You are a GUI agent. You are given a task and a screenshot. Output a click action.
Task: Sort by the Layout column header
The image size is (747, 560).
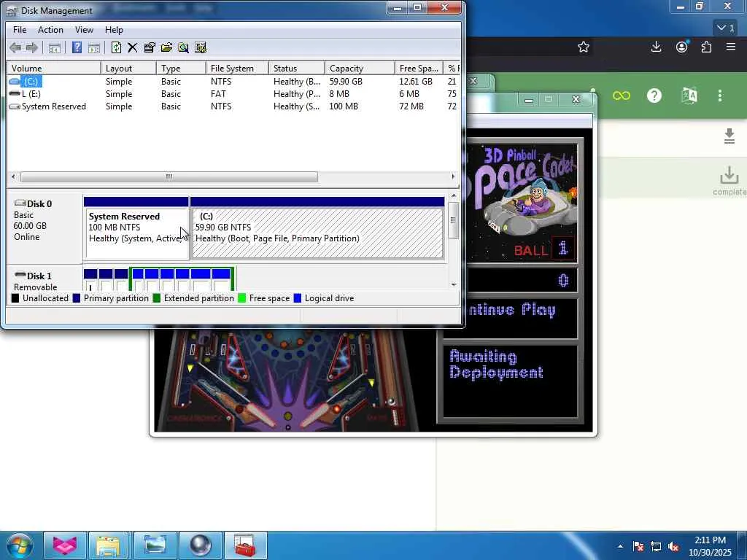point(128,68)
